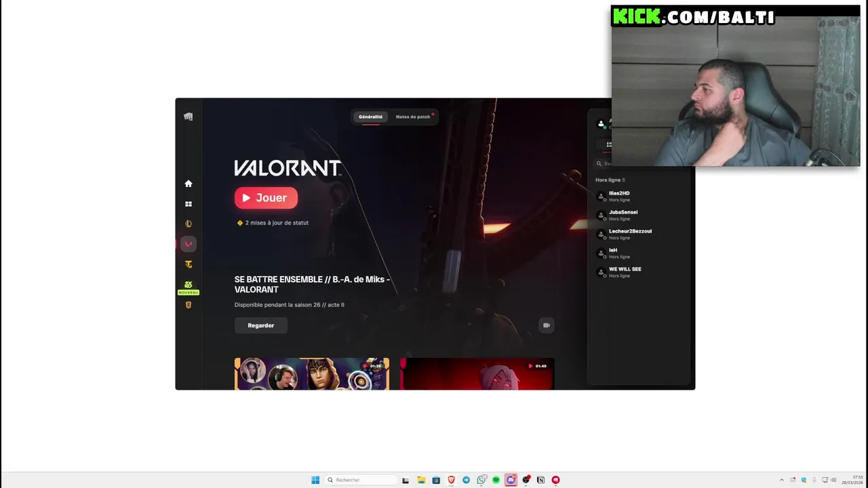The height and width of the screenshot is (488, 868).
Task: Click the Riot Games fist logo
Action: pyautogui.click(x=189, y=117)
